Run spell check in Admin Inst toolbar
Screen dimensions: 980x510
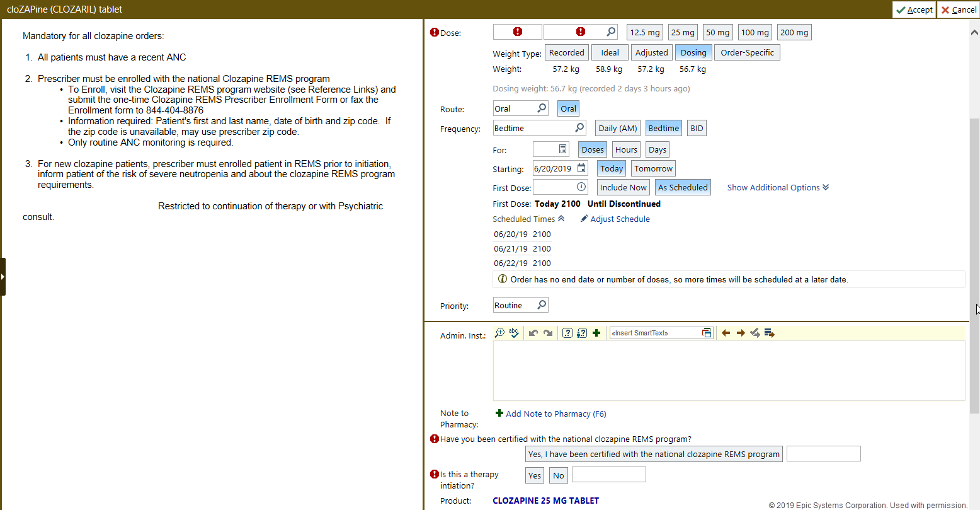(514, 333)
